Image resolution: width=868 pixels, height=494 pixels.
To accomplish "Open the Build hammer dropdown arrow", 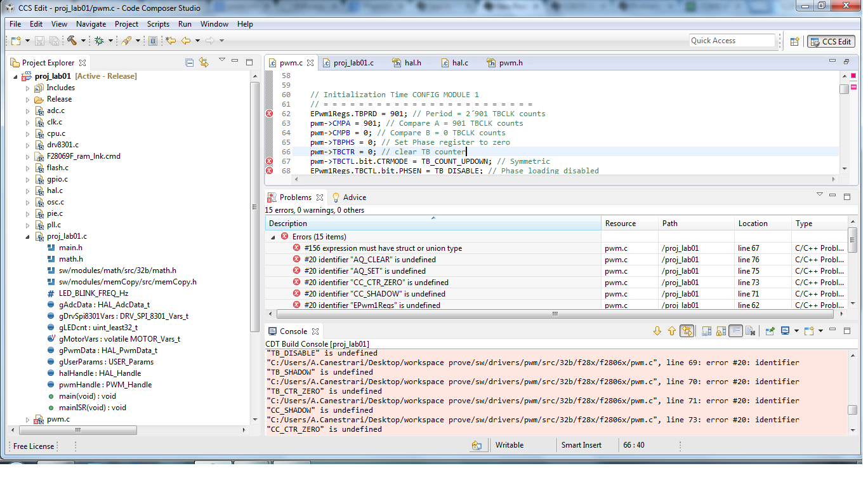I will pos(82,41).
